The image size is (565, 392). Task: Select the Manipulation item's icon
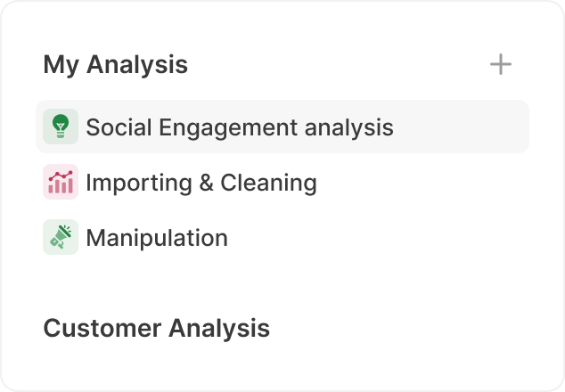(61, 238)
